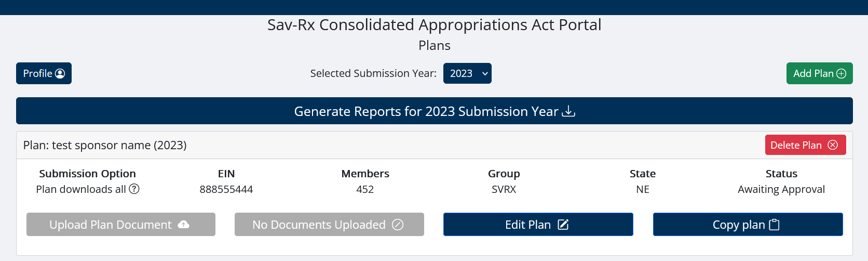Click the ban icon on No Documents Uploaded
868x261 pixels.
pyautogui.click(x=398, y=225)
